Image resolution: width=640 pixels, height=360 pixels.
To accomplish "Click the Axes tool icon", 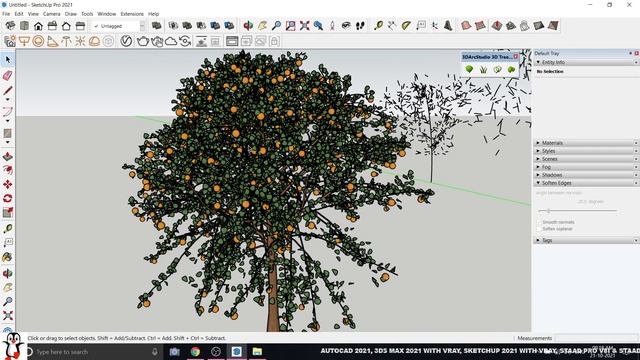I will [x=435, y=26].
